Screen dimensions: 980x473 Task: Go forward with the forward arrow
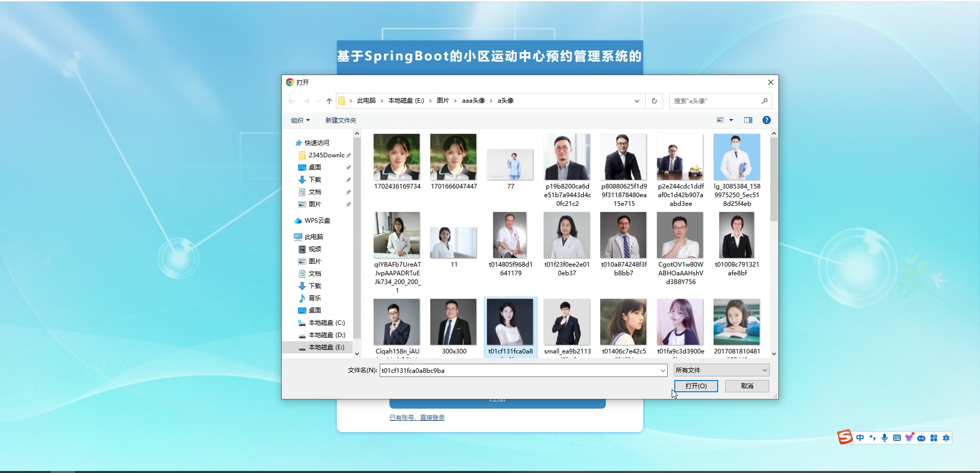[x=306, y=101]
